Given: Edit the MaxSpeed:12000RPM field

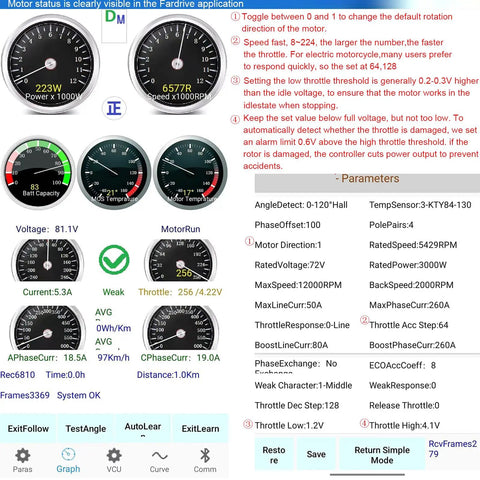Looking at the screenshot, I should (x=298, y=285).
